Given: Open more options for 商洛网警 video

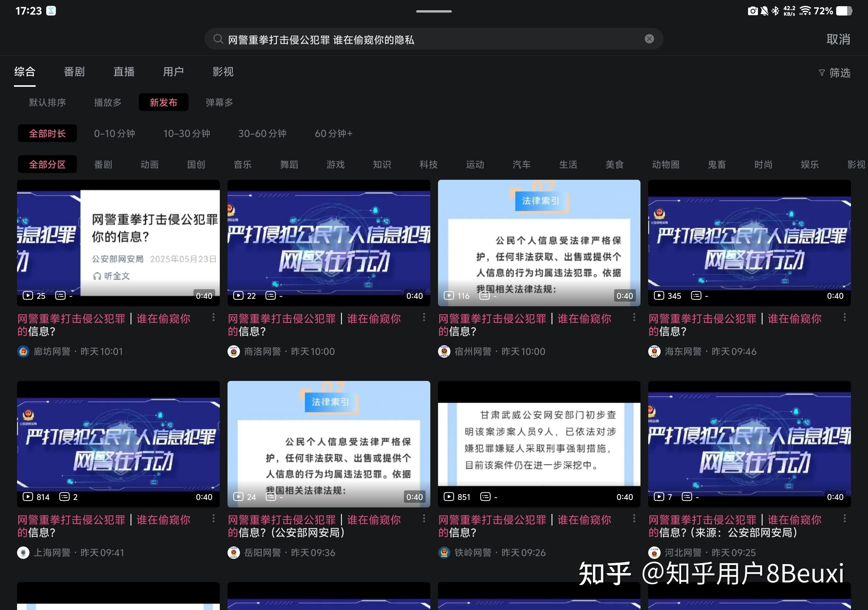Looking at the screenshot, I should (x=424, y=317).
